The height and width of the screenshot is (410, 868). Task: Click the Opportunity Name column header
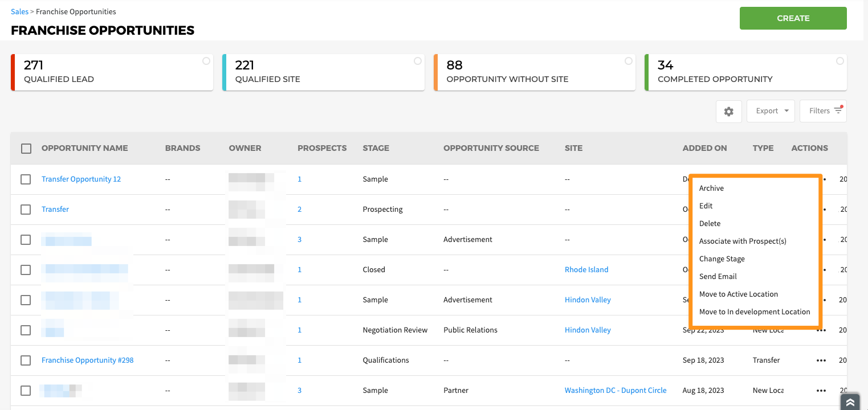(84, 148)
